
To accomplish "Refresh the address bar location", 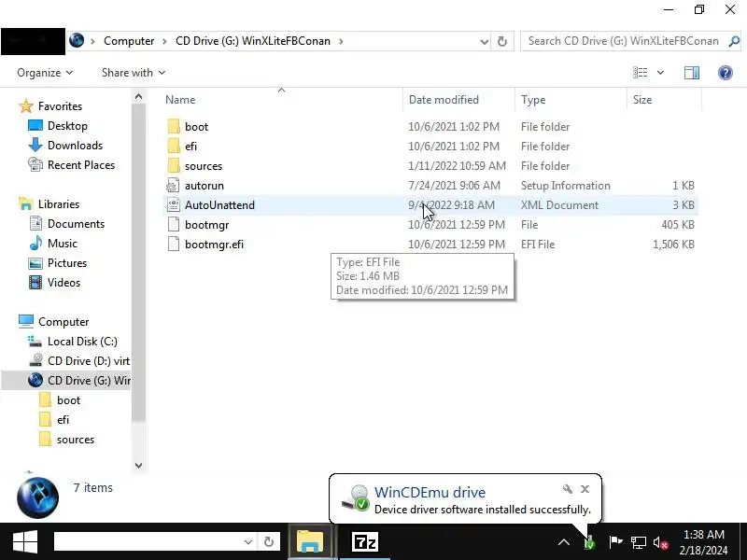I will coord(502,41).
